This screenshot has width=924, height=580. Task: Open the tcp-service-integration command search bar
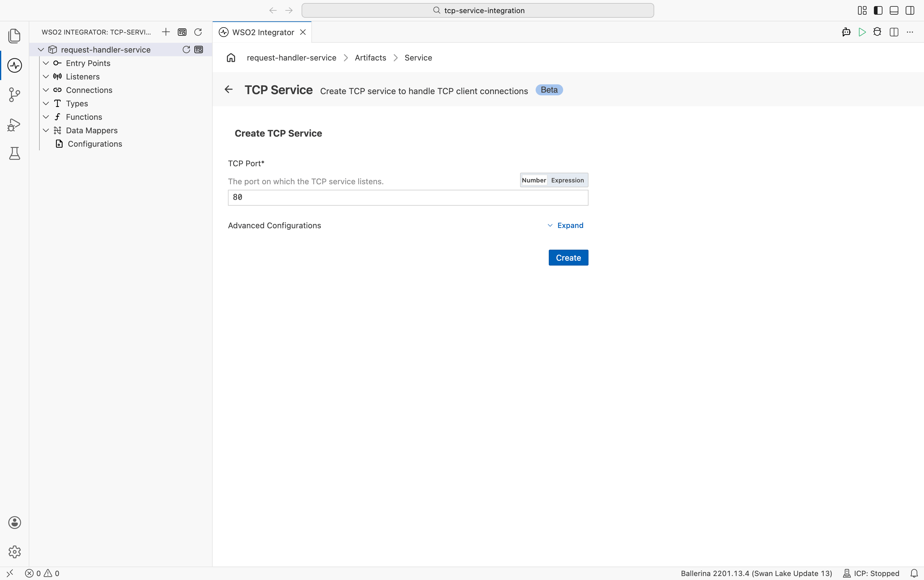478,10
